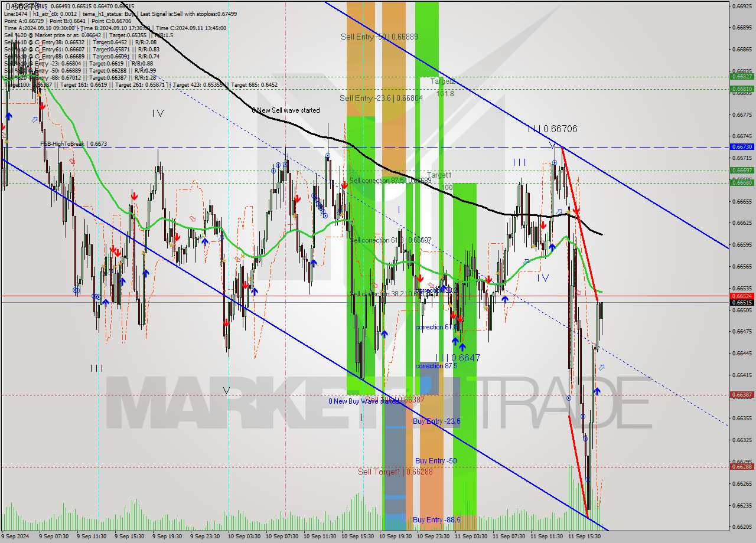Click the current price tag 0.66515
Screen dimensions: 756x543
click(742, 302)
